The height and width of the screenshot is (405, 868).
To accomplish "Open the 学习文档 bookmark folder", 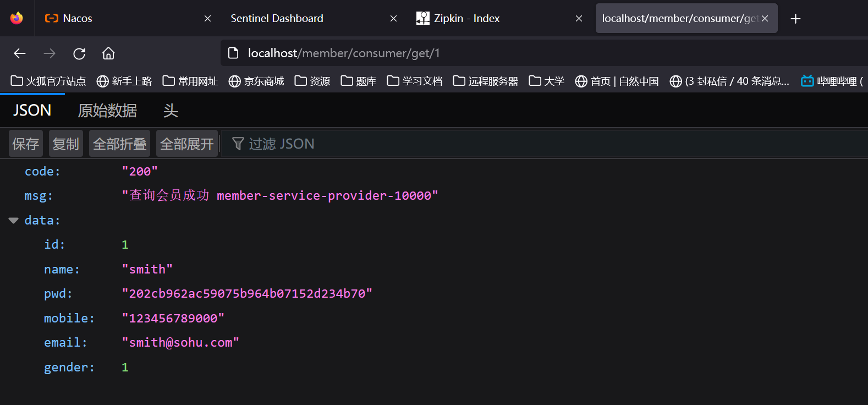I will (415, 81).
